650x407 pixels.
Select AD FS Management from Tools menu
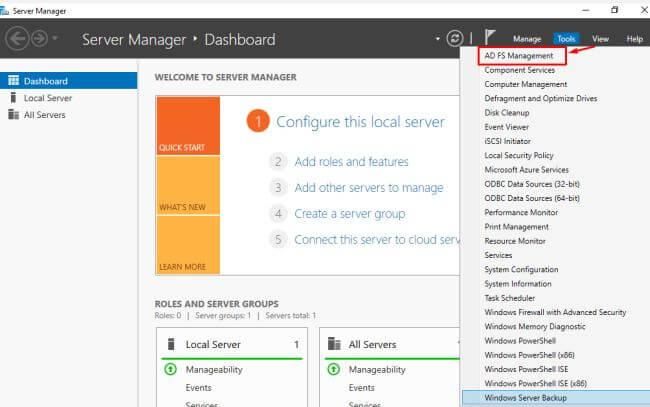pyautogui.click(x=520, y=57)
